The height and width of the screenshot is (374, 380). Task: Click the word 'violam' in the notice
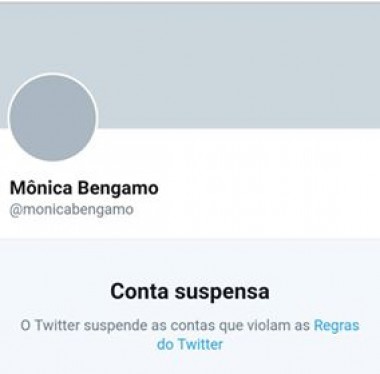pyautogui.click(x=268, y=325)
